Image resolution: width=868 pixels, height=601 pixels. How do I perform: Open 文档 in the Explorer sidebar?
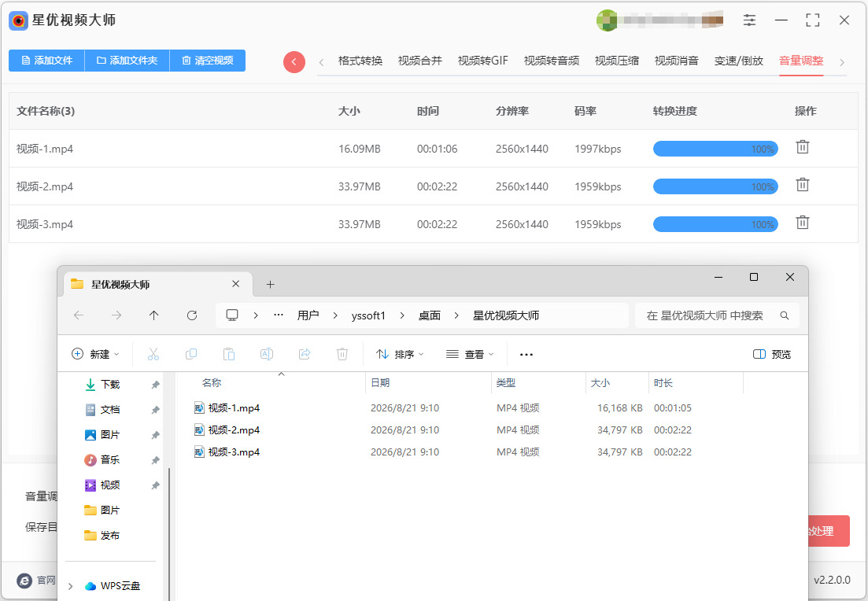(x=110, y=410)
